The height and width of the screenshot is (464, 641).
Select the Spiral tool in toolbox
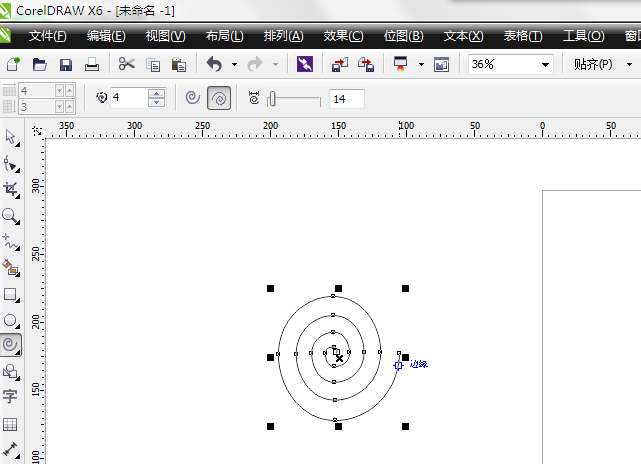point(10,345)
